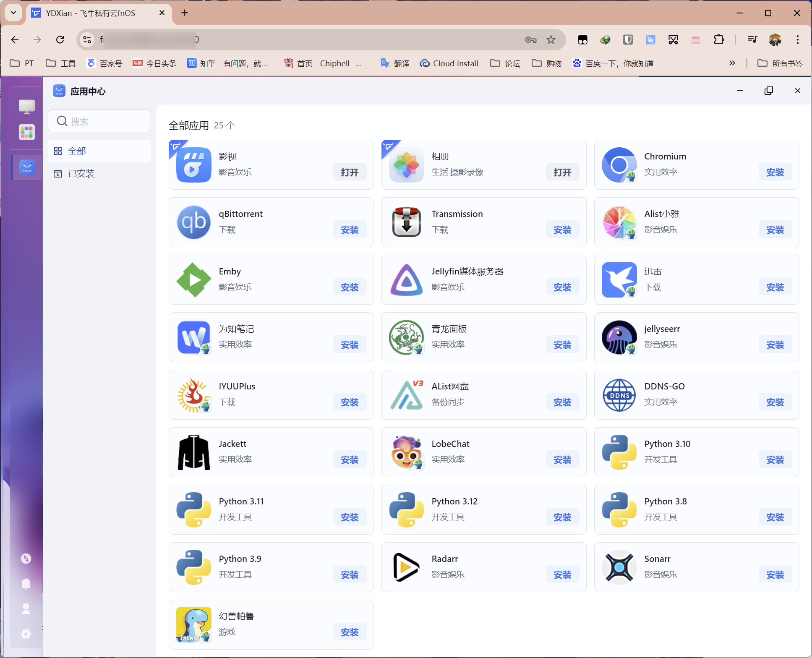Install Python 3.12
This screenshot has height=658, width=812.
tap(563, 517)
